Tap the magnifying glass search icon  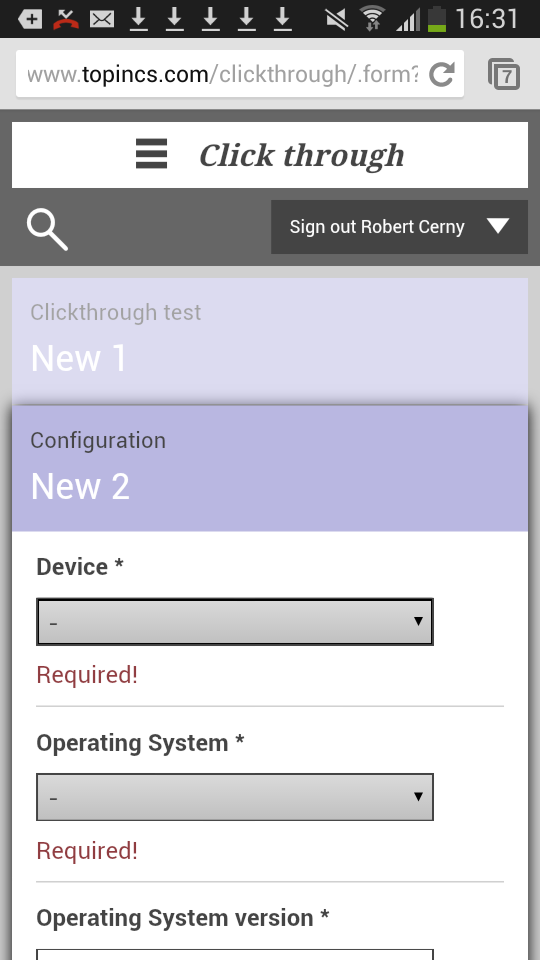click(47, 230)
